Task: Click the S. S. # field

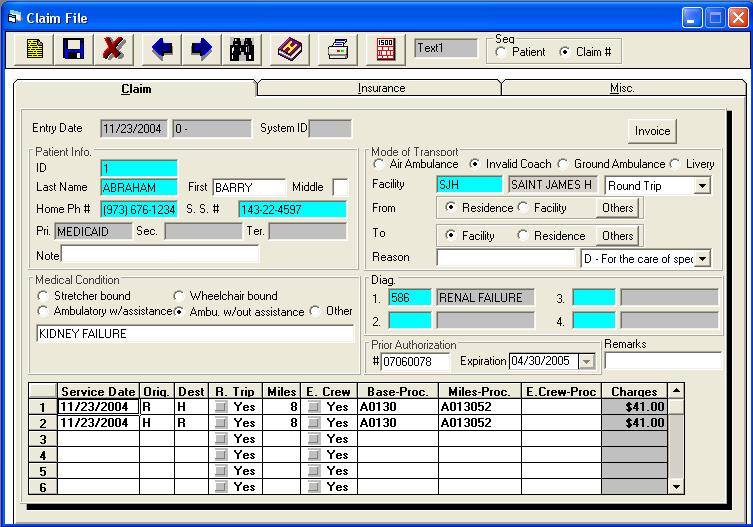Action: pyautogui.click(x=292, y=209)
